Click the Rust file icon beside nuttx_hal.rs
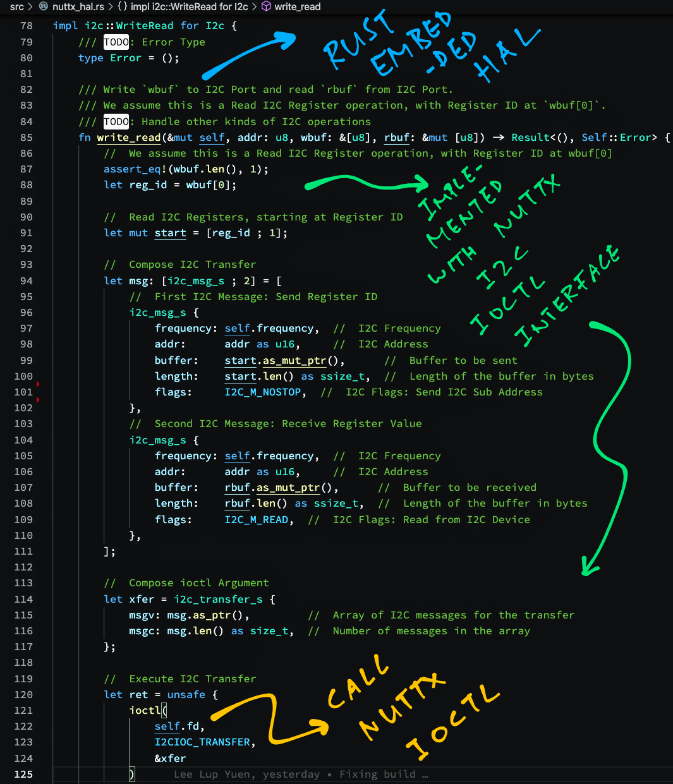 (44, 7)
